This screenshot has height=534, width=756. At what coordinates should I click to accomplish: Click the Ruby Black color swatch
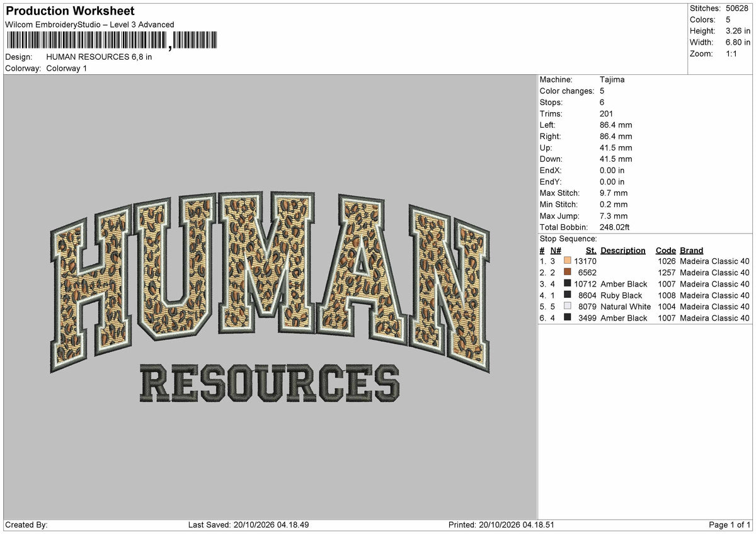point(568,295)
